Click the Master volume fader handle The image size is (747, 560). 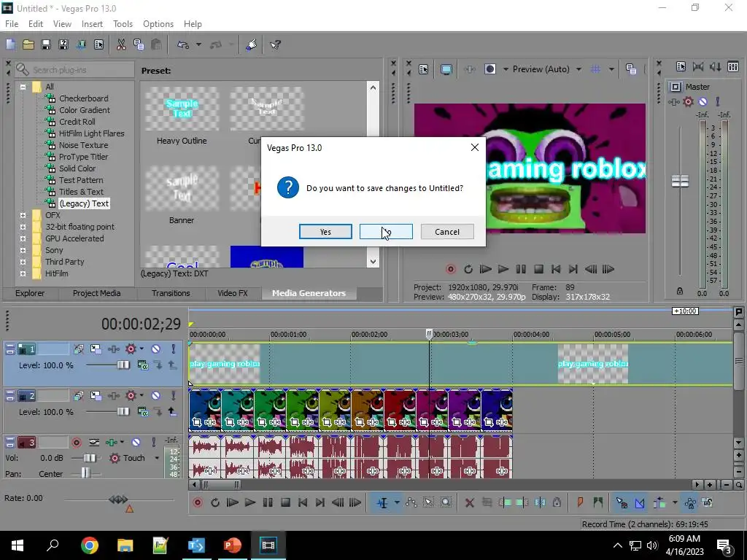680,181
